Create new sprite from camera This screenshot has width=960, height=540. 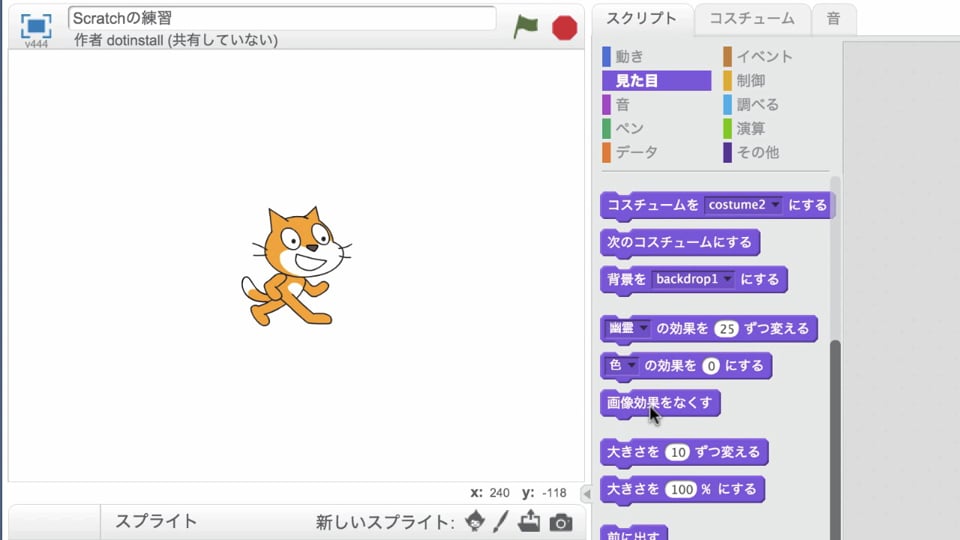click(561, 522)
